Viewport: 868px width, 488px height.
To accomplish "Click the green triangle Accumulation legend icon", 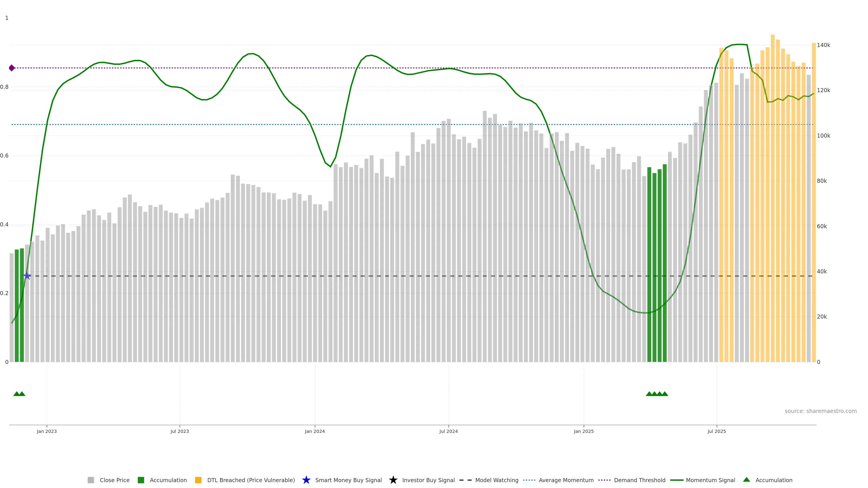I will (x=746, y=480).
